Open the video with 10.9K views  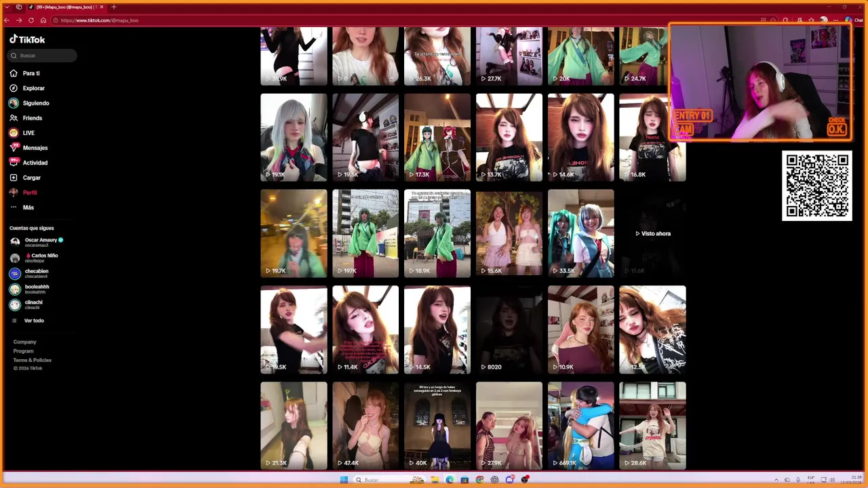(581, 329)
